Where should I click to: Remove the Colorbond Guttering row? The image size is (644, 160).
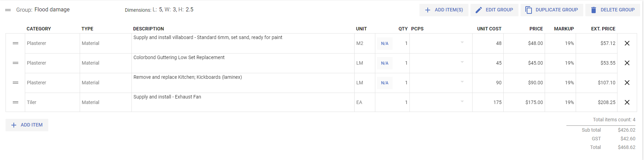click(627, 63)
